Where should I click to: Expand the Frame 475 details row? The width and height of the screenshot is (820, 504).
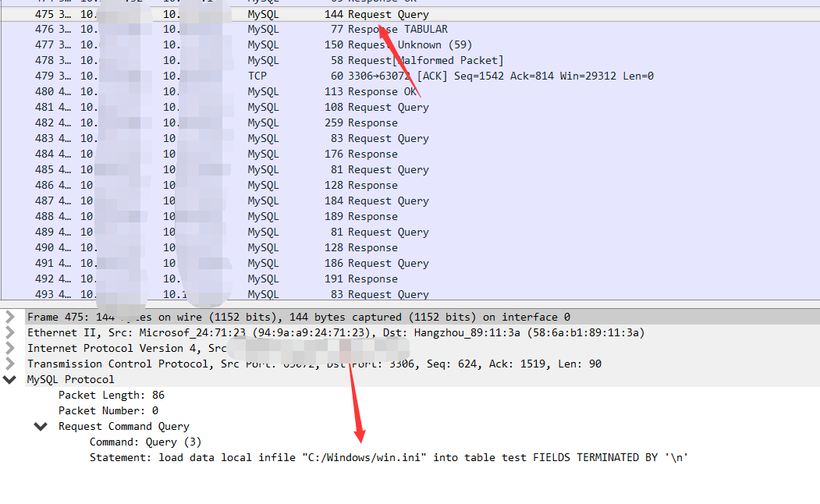[x=9, y=317]
